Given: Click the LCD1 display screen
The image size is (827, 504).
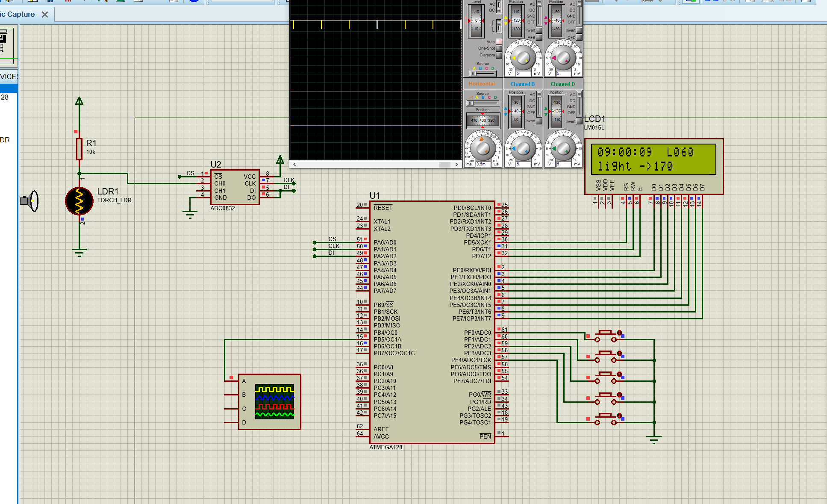Looking at the screenshot, I should (653, 159).
